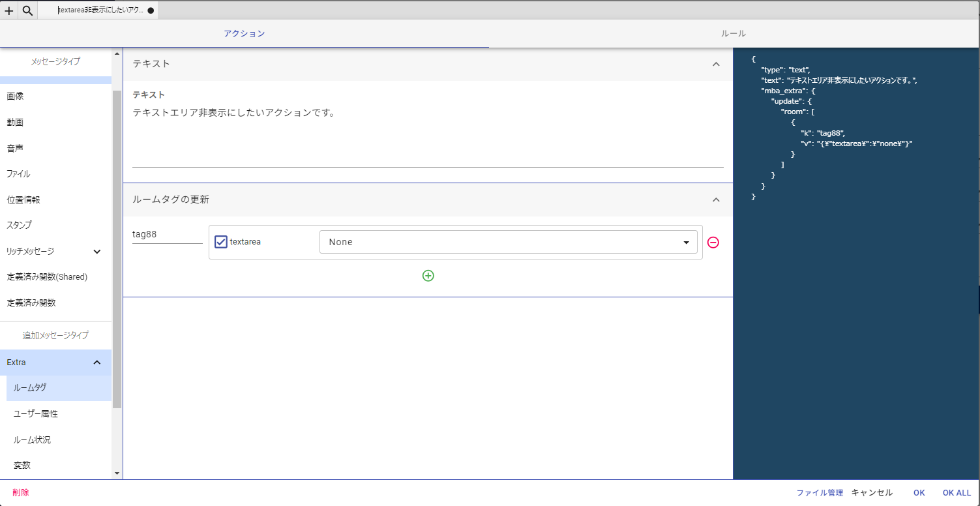Select 動画 message type
The image size is (980, 506).
[x=55, y=122]
